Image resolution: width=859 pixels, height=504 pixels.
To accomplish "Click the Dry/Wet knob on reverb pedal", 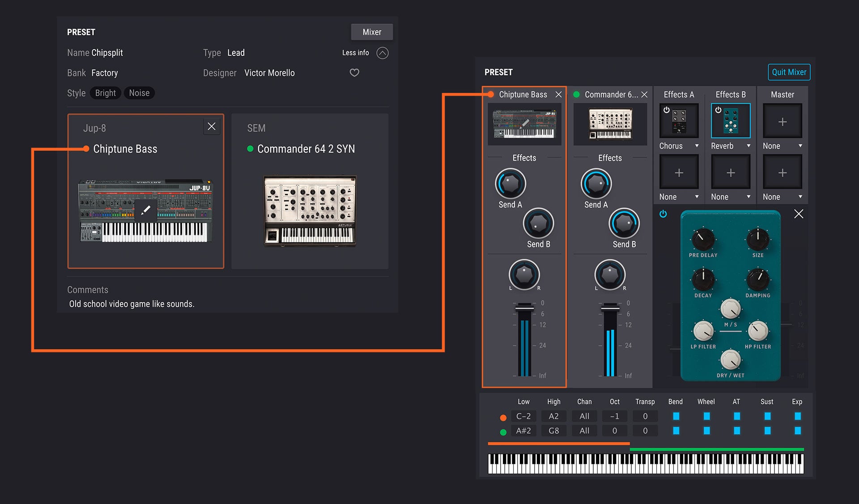I will pos(730,360).
